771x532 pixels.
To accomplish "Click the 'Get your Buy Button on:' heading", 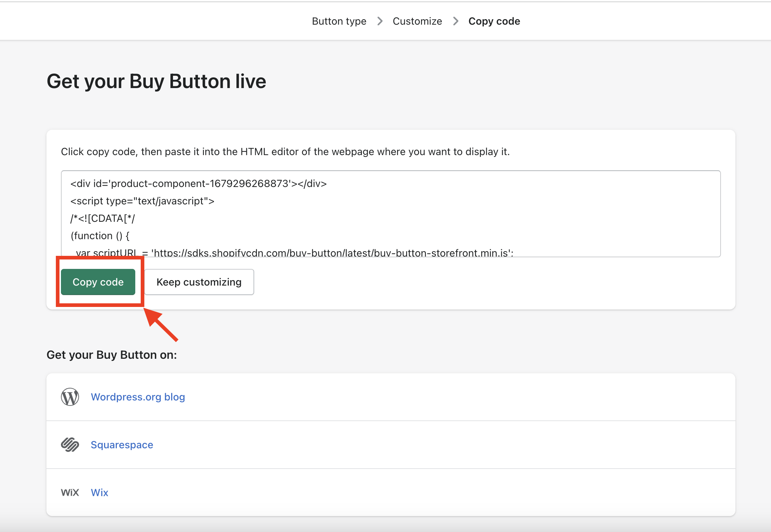I will [x=112, y=355].
